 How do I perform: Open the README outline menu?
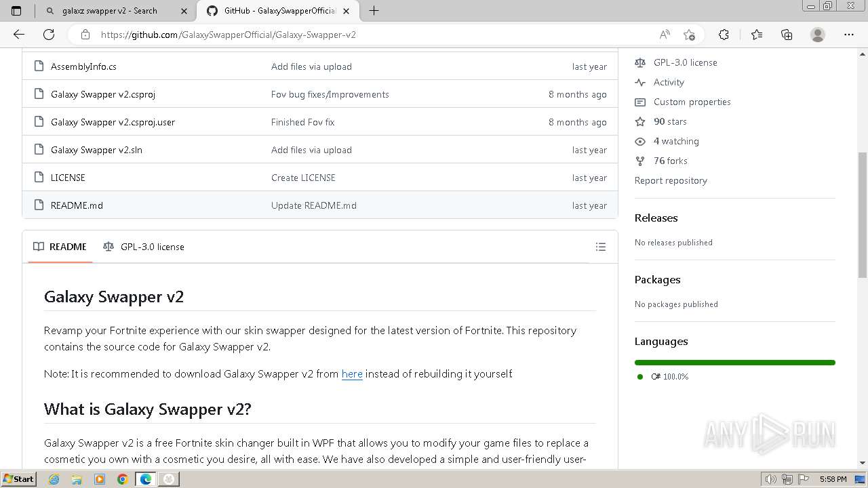[x=600, y=247]
